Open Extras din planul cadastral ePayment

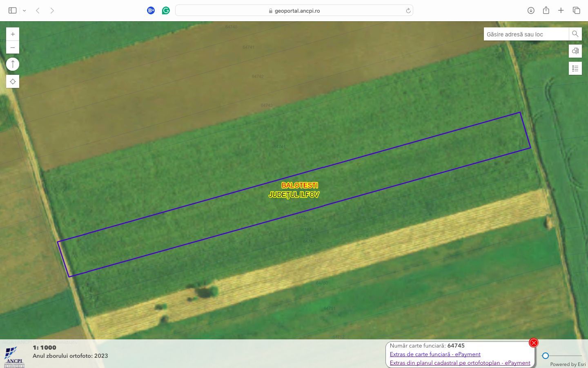pyautogui.click(x=459, y=363)
